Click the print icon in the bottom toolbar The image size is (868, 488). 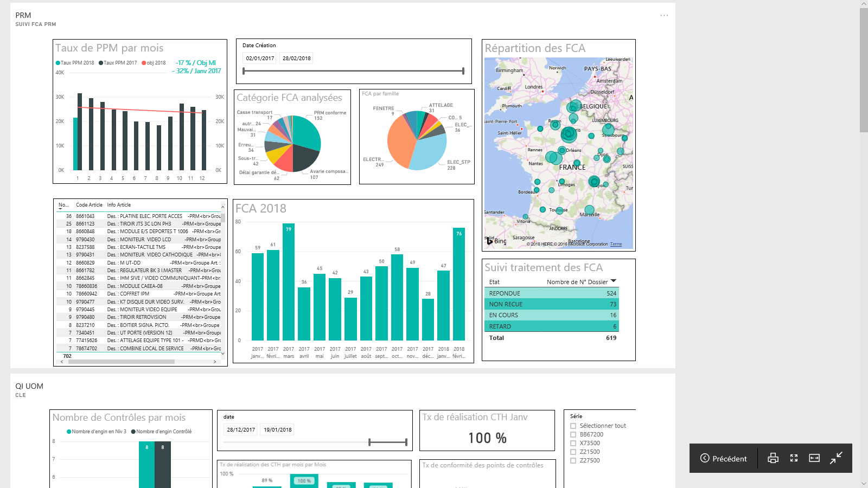tap(773, 458)
